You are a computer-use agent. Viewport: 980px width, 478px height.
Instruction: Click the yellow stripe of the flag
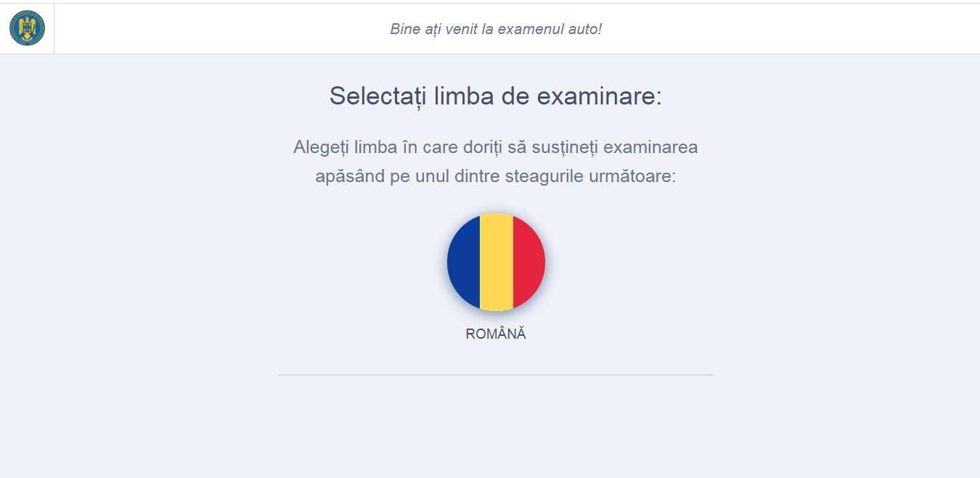point(496,262)
